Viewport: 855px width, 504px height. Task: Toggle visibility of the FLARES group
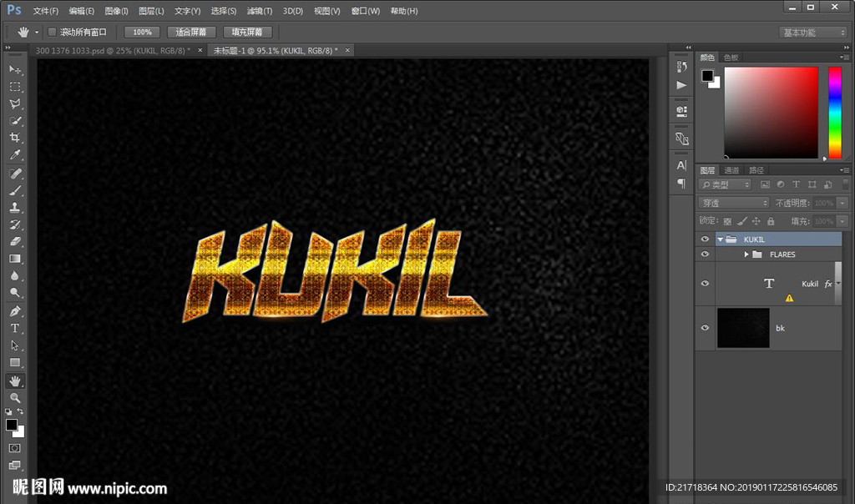click(705, 255)
